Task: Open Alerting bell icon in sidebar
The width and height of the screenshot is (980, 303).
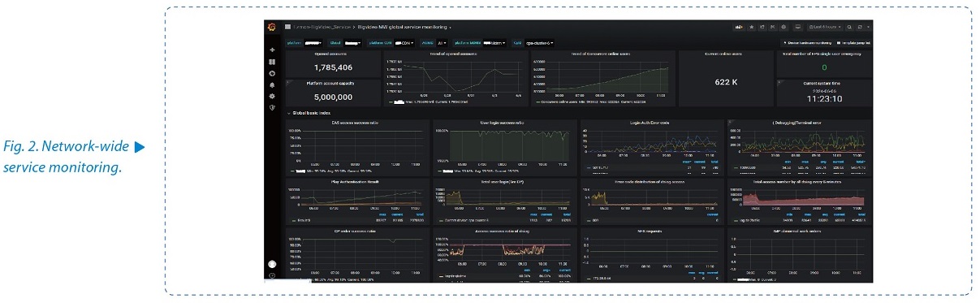Action: [273, 84]
